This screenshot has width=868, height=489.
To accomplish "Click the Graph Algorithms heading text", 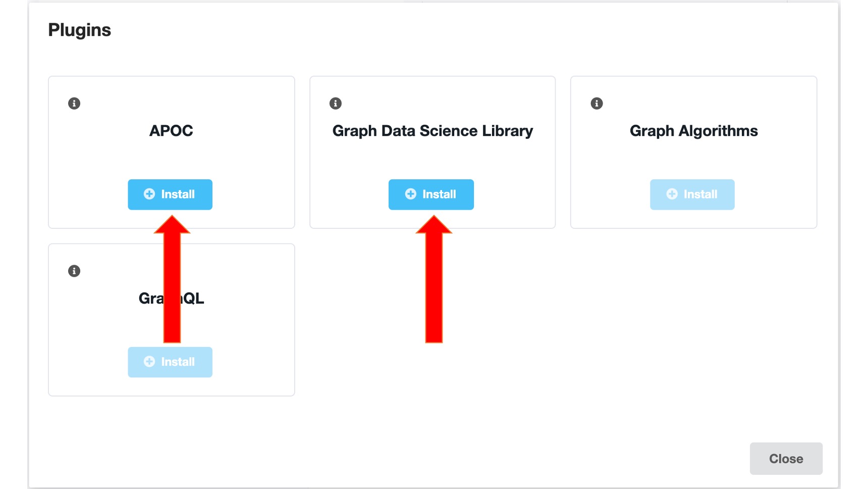I will (x=693, y=131).
